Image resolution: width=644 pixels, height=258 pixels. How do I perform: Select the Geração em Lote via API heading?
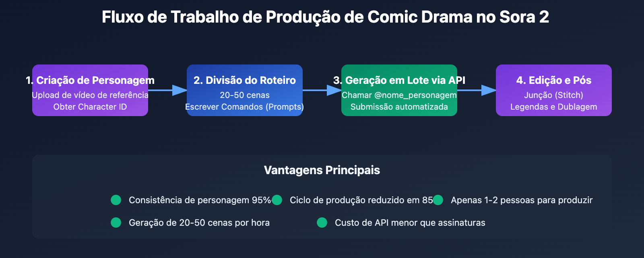tap(399, 80)
